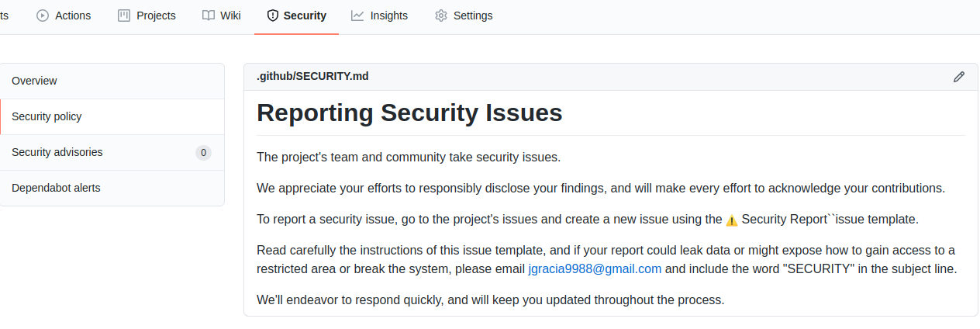980x329 pixels.
Task: Switch to the Insights tab label
Action: coord(388,16)
